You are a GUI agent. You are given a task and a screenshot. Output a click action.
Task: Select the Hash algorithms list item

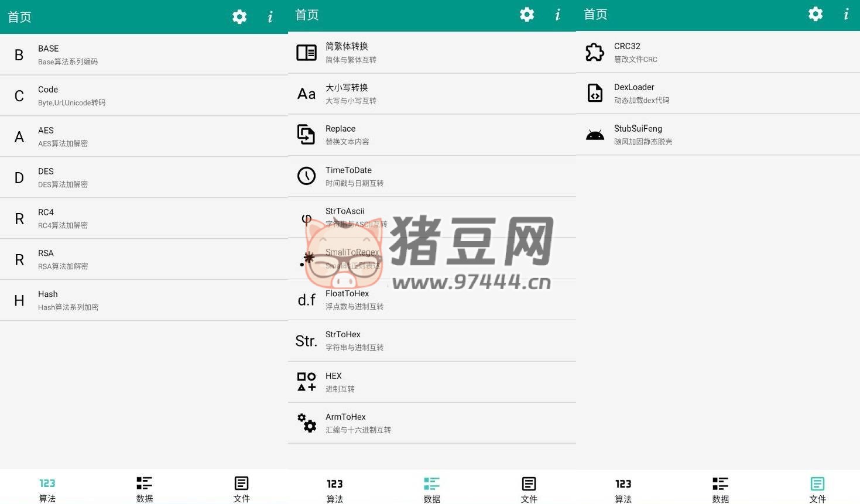(143, 300)
